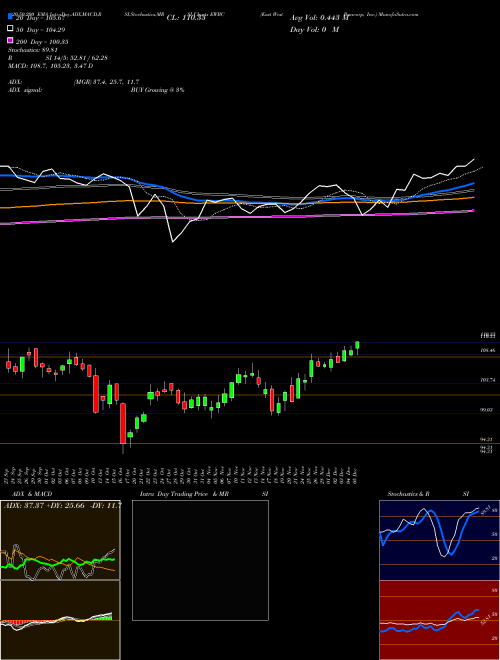Viewport: 500px width, 660px height.
Task: Open the MACD histogram panel
Action: click(x=60, y=620)
